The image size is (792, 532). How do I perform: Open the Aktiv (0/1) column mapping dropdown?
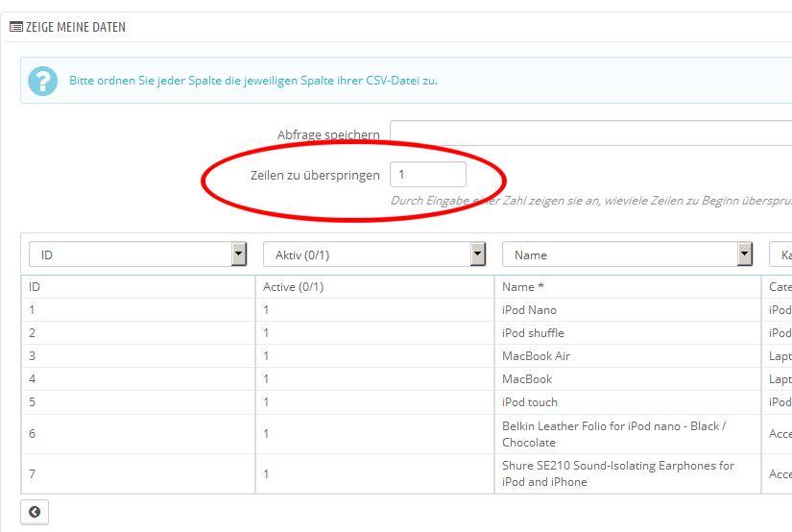[x=374, y=254]
